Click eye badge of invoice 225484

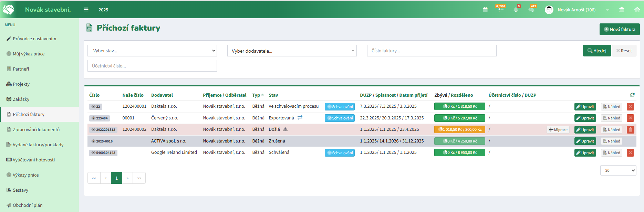click(100, 118)
